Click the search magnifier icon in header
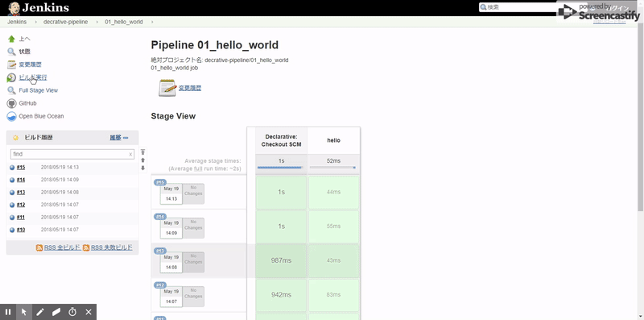644x320 pixels. click(x=484, y=7)
